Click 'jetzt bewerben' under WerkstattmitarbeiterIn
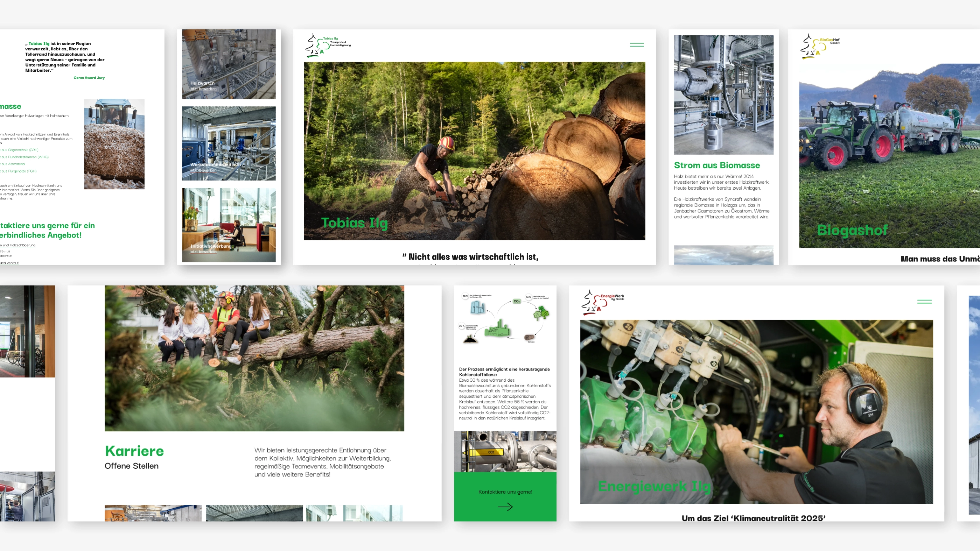 point(203,170)
